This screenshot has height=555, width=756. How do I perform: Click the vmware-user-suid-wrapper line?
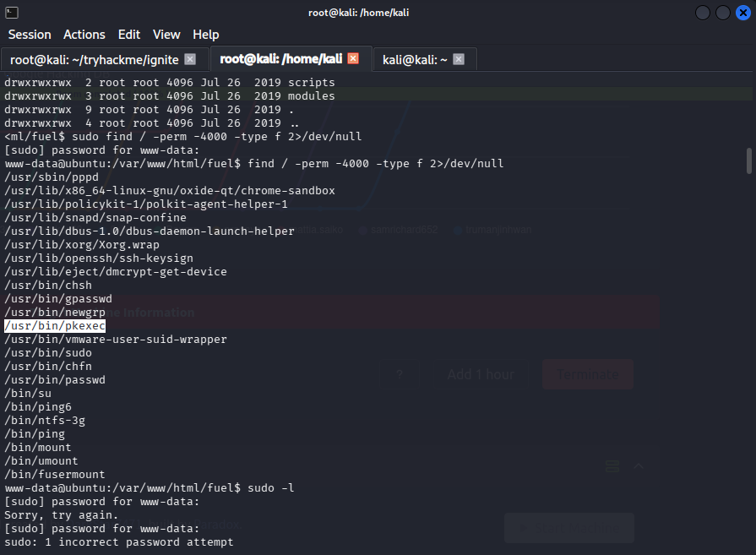point(116,340)
